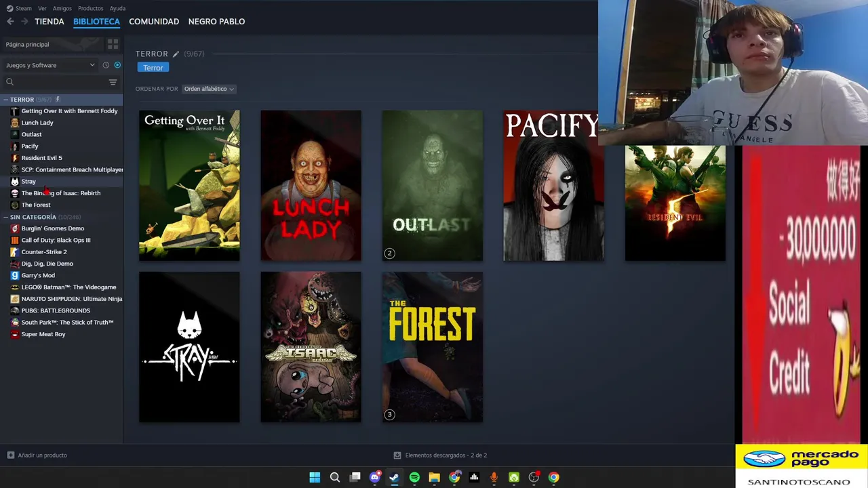868x488 pixels.
Task: Open the Amigos menu
Action: click(x=62, y=8)
